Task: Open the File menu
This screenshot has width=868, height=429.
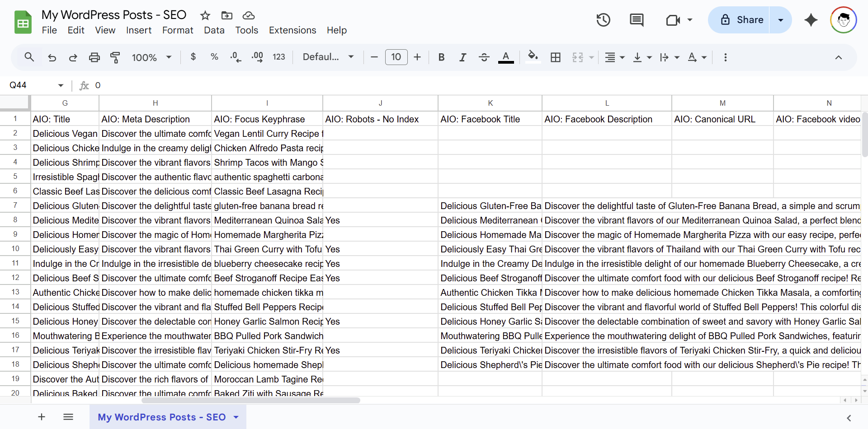Action: tap(49, 30)
